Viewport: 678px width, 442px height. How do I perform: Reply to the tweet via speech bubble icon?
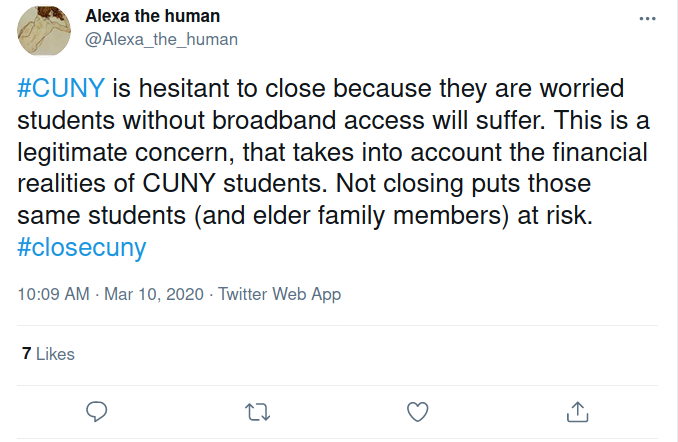[97, 411]
